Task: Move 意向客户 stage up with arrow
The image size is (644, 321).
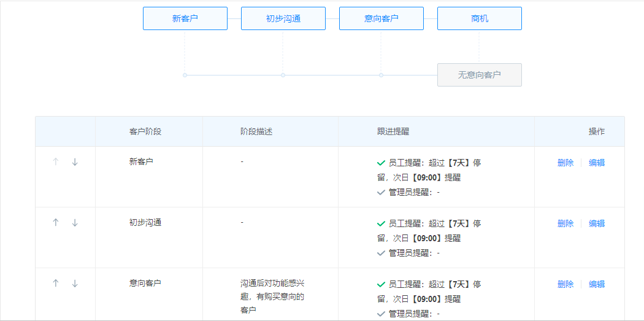Action: tap(56, 284)
